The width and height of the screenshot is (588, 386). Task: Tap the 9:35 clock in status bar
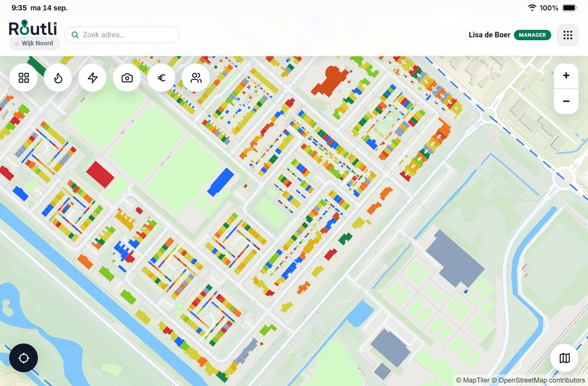pos(19,8)
